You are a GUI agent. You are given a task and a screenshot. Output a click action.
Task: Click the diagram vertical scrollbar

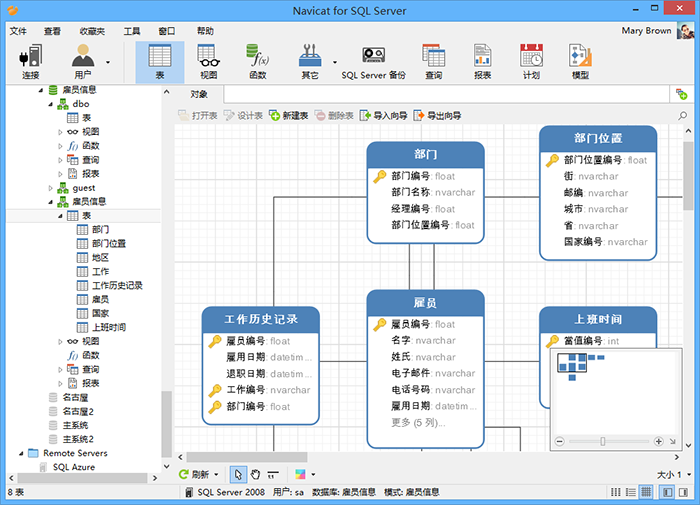[x=688, y=176]
